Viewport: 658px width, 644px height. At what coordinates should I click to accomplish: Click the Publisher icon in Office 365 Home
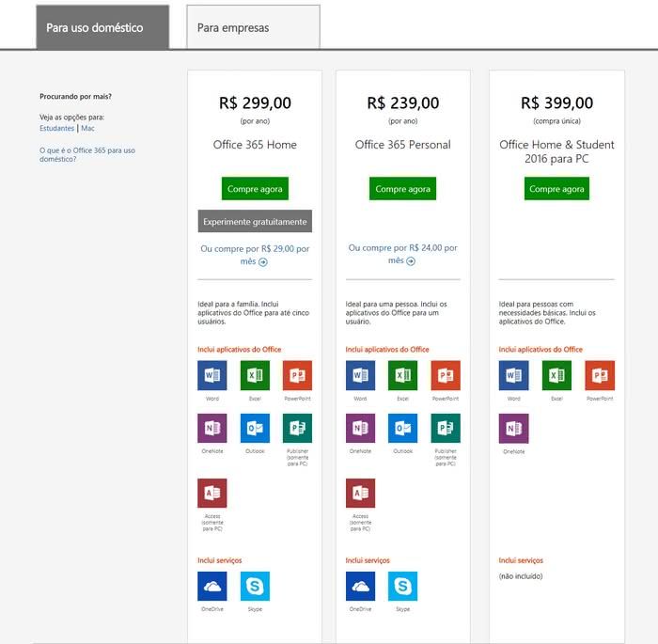tap(298, 428)
